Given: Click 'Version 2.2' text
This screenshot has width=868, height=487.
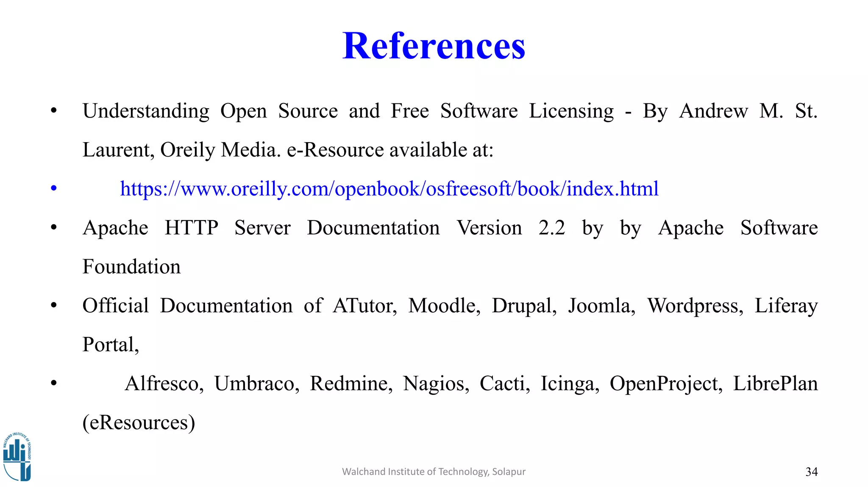Looking at the screenshot, I should [511, 228].
